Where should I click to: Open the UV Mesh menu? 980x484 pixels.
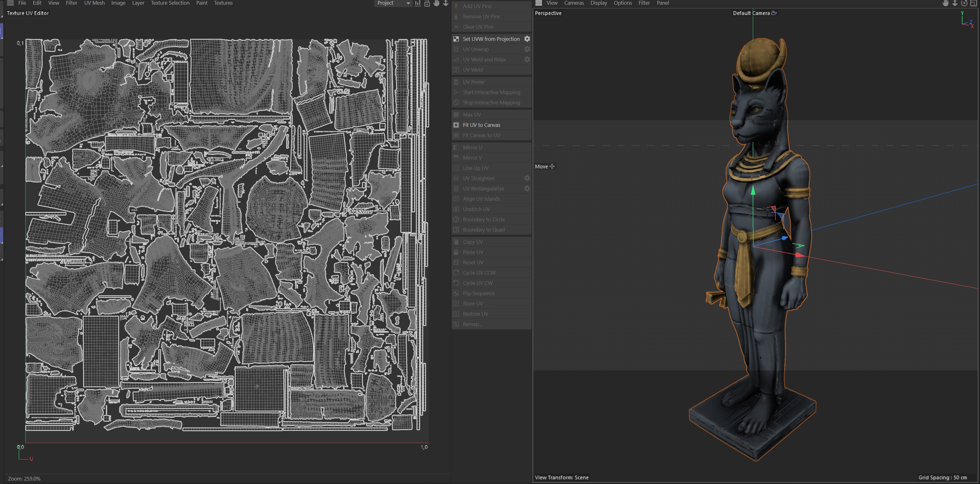94,3
